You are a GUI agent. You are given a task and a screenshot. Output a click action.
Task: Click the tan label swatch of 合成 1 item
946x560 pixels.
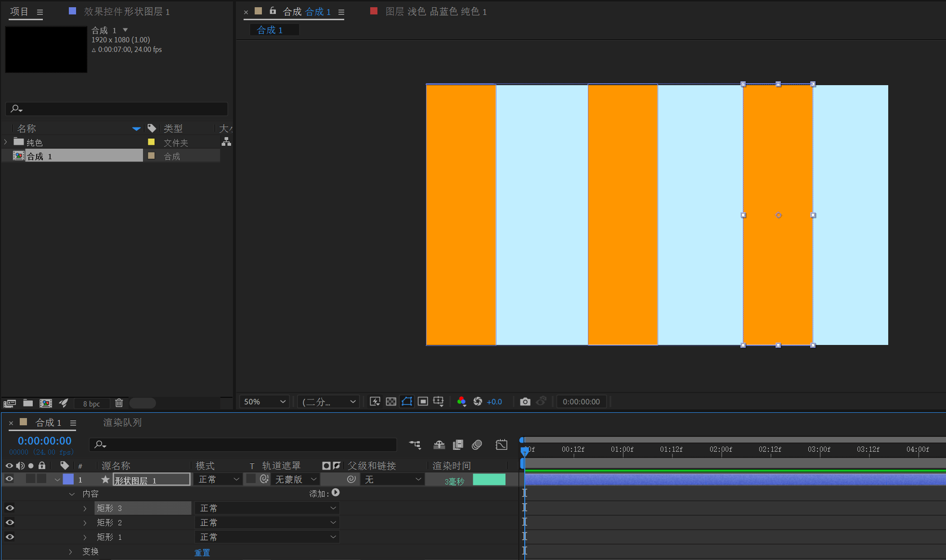(151, 155)
